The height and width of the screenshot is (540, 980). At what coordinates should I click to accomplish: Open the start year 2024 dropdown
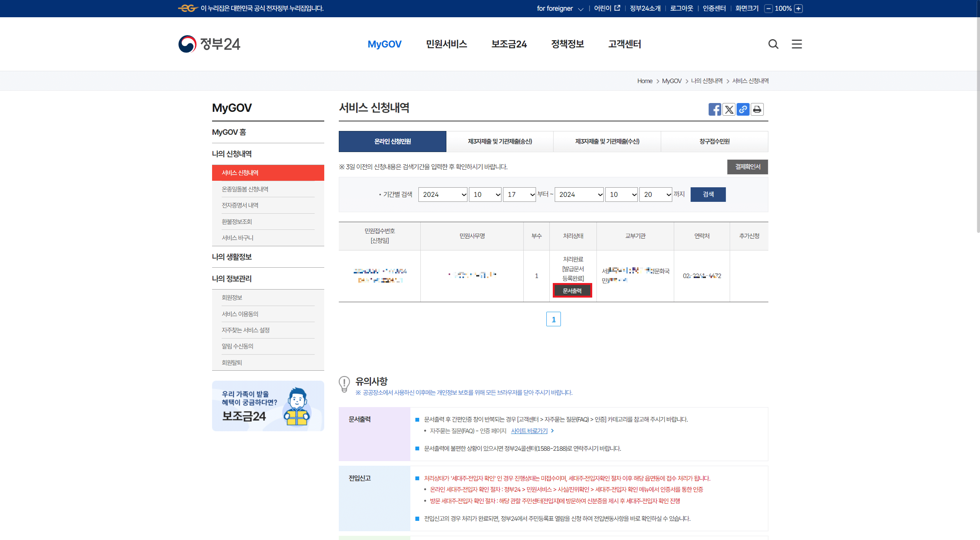coord(443,195)
